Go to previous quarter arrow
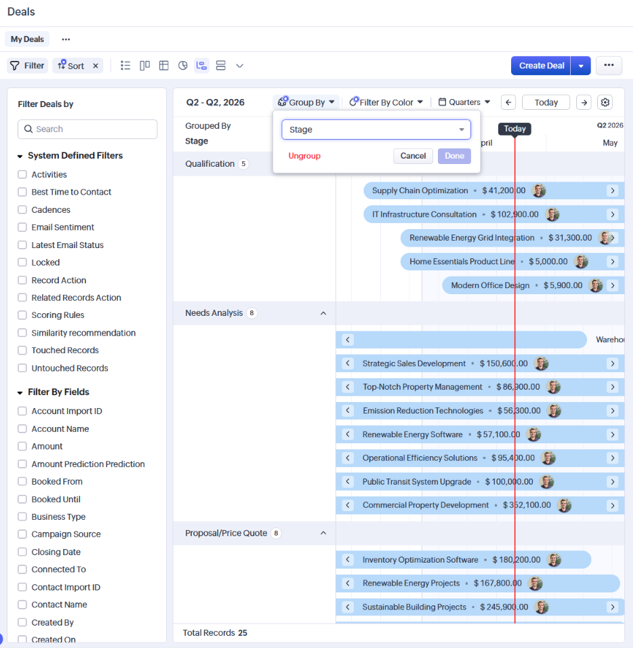This screenshot has width=644, height=648. [x=508, y=102]
